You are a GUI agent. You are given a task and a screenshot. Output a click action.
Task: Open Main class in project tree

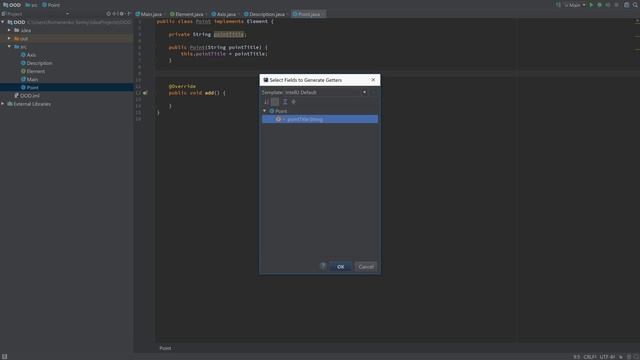[32, 79]
